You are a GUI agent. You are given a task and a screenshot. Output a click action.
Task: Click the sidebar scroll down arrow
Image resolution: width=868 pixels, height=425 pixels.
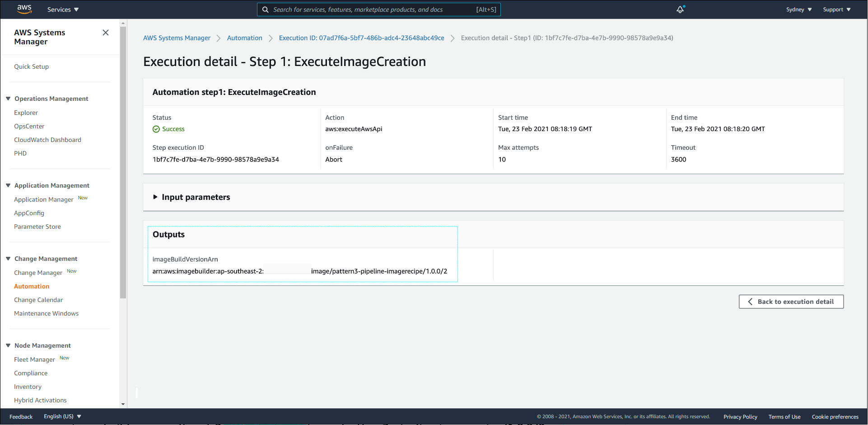123,404
